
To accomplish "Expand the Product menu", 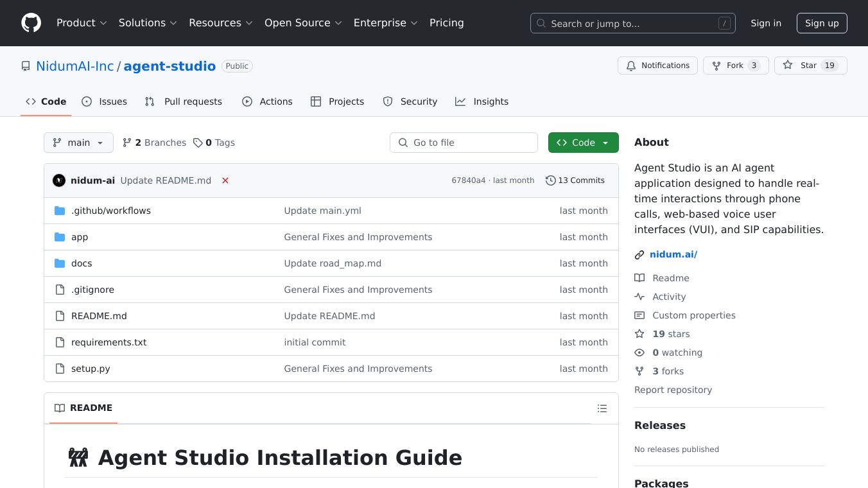I will pos(82,23).
